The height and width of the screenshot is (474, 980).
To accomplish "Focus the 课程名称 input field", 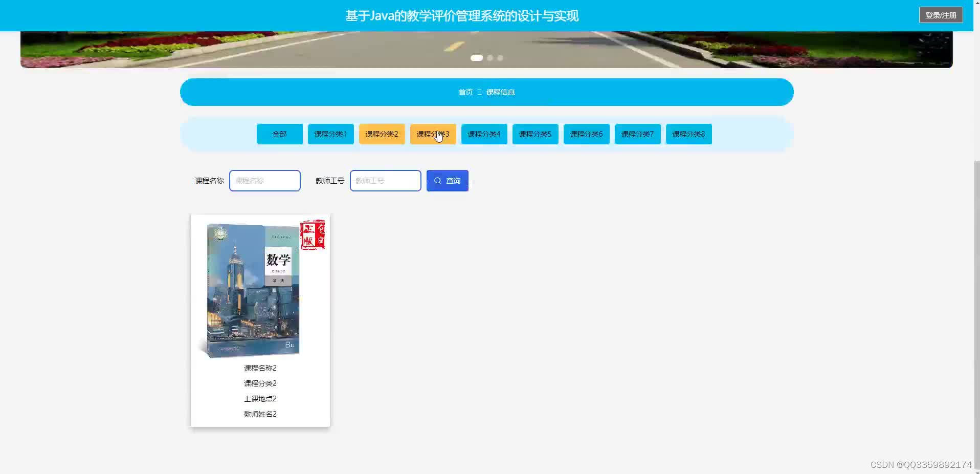I will pos(265,181).
